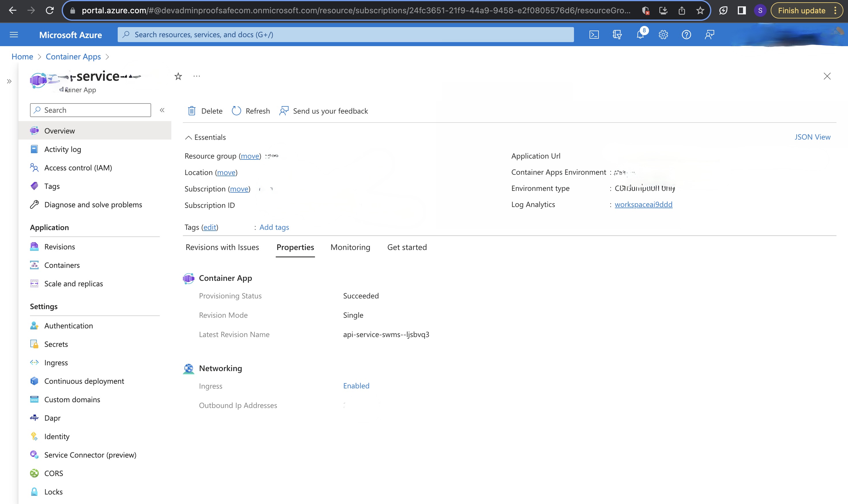This screenshot has height=504, width=848.
Task: Open the Get started tab
Action: [407, 247]
